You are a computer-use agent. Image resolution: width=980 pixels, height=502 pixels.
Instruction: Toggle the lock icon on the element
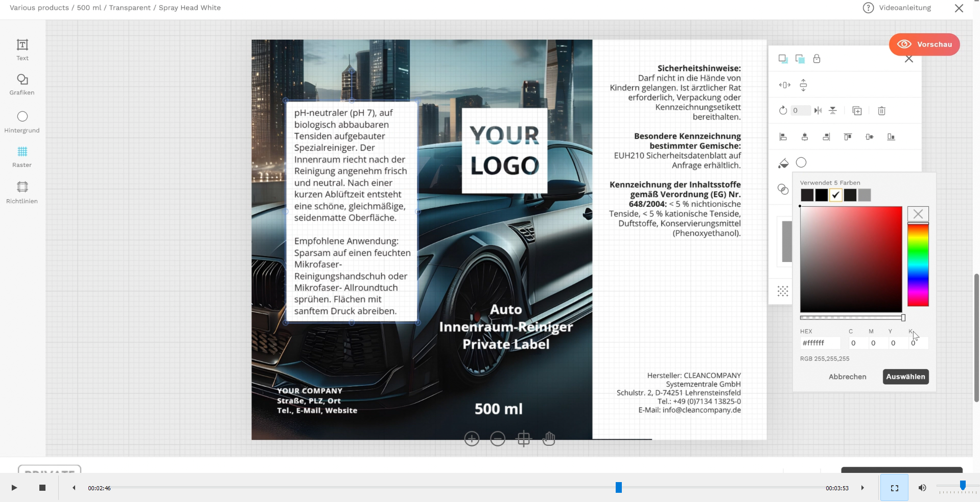click(816, 59)
